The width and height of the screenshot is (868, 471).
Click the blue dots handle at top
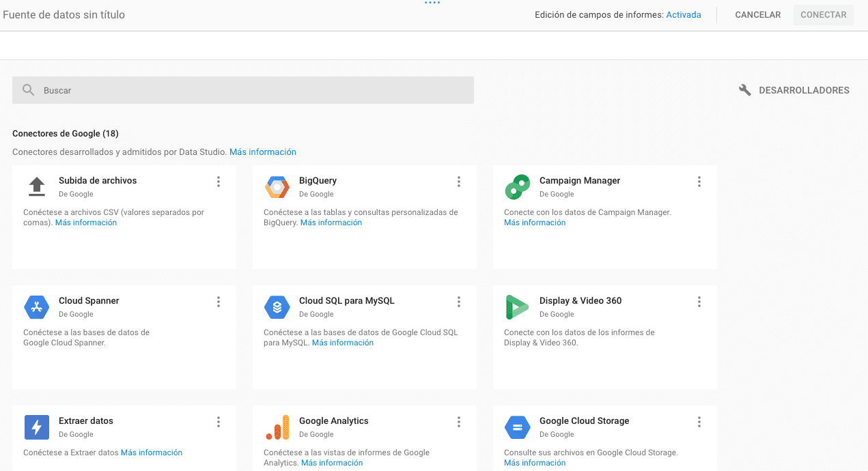point(432,3)
